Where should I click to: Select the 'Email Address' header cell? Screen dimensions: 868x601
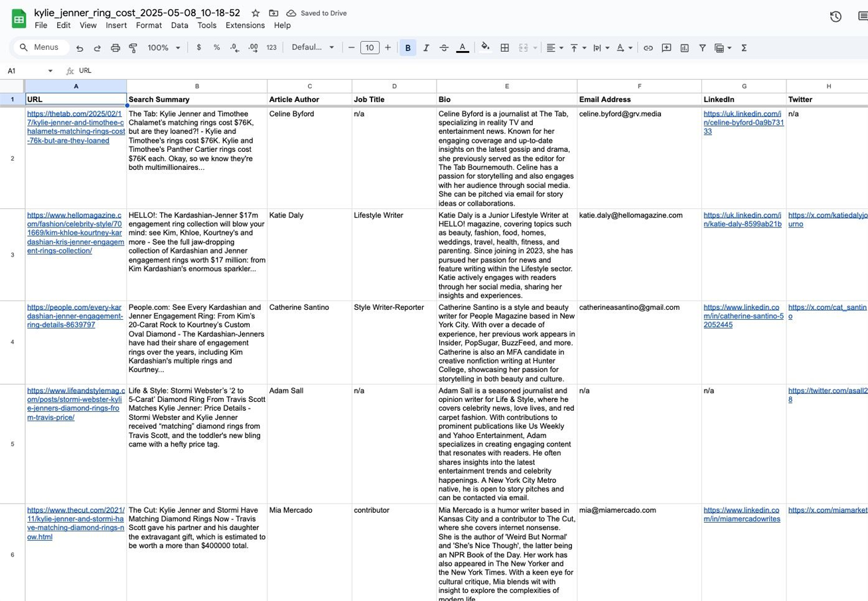tap(639, 100)
